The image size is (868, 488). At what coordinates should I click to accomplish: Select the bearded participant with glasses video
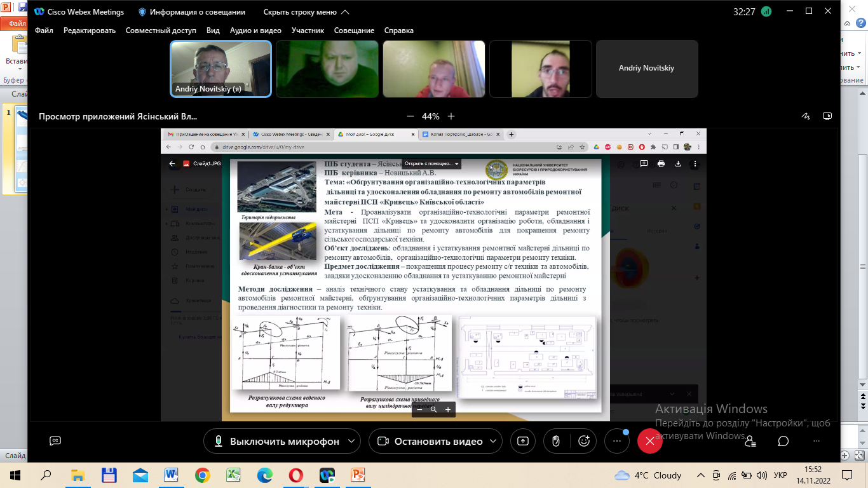[541, 69]
